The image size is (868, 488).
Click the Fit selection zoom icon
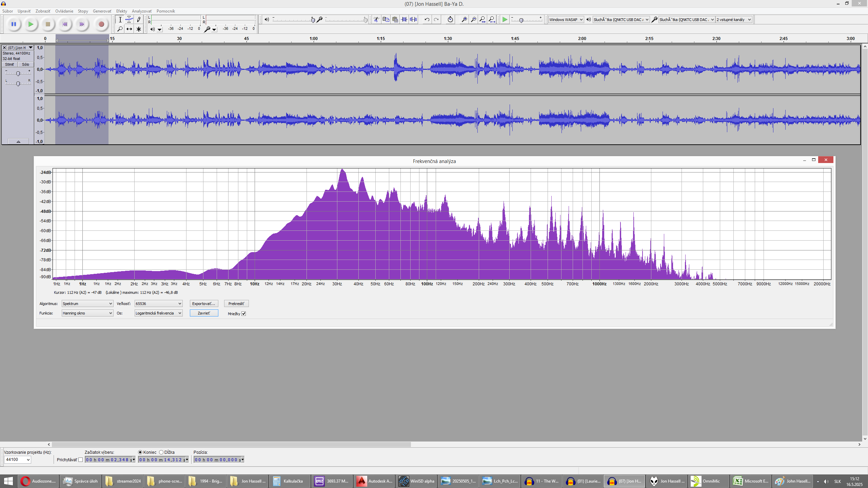482,20
